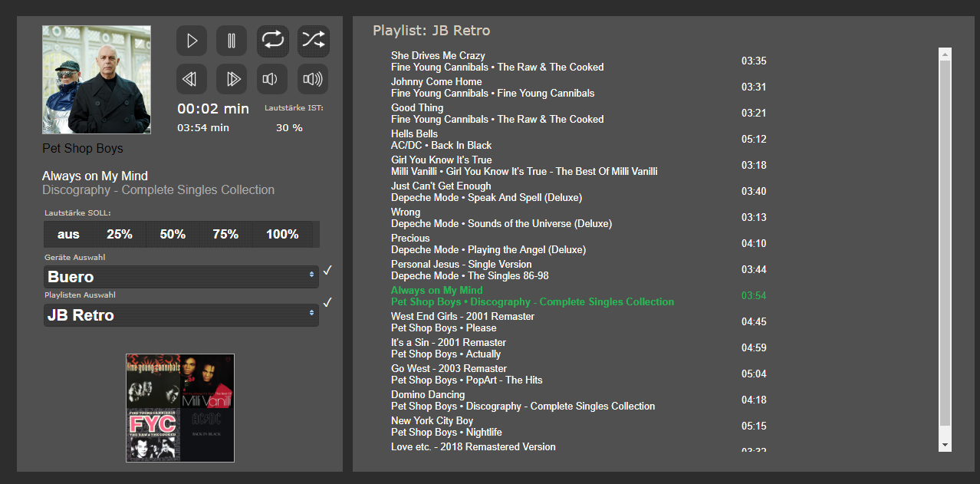Skip to the previous track
This screenshot has height=484, width=980.
(191, 79)
